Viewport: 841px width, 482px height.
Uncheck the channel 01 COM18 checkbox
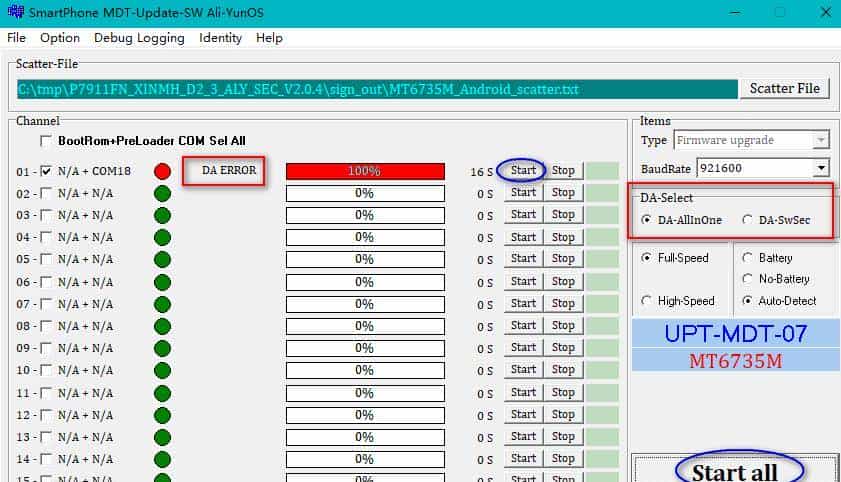click(46, 171)
